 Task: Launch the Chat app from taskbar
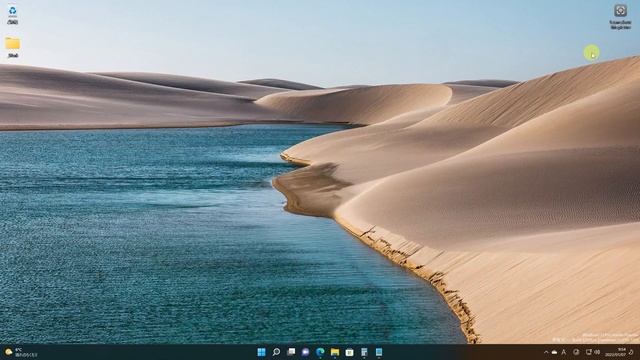click(x=305, y=352)
